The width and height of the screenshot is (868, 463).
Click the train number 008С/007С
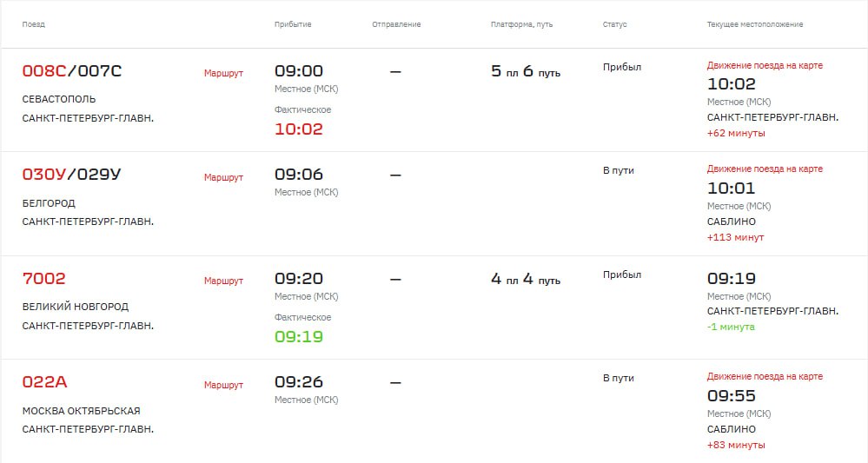[71, 71]
